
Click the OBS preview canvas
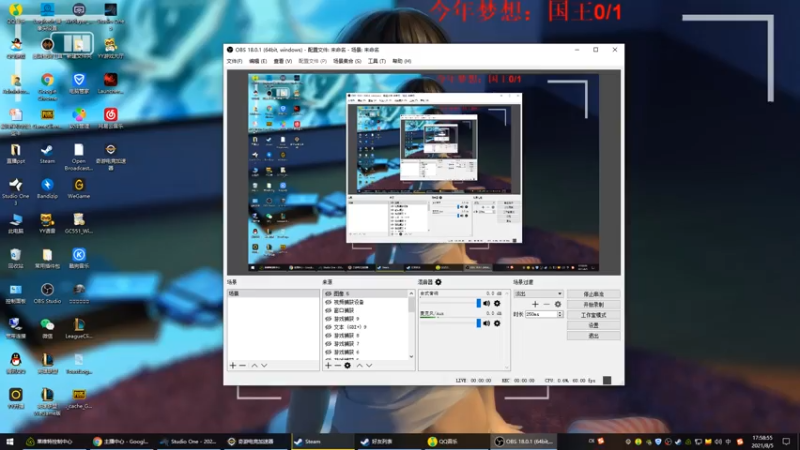pyautogui.click(x=423, y=172)
